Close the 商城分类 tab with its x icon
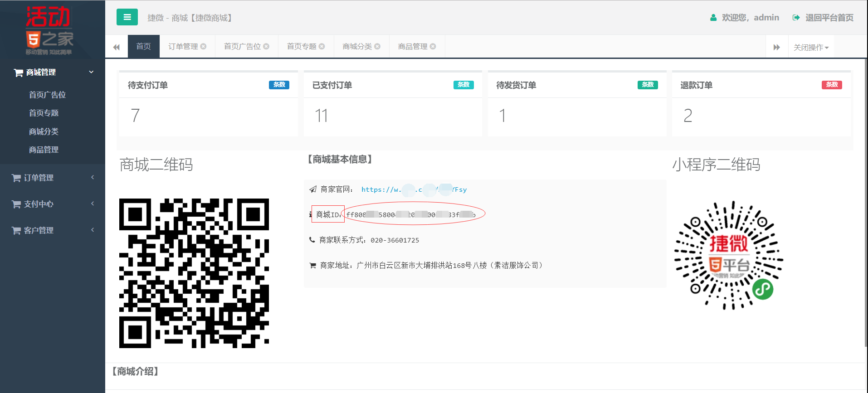The width and height of the screenshot is (868, 393). [x=377, y=46]
